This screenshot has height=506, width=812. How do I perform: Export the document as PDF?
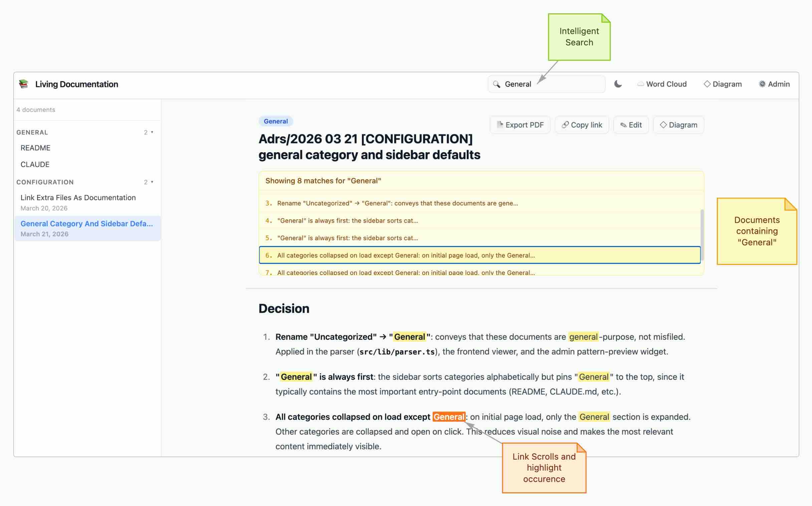[x=520, y=125]
